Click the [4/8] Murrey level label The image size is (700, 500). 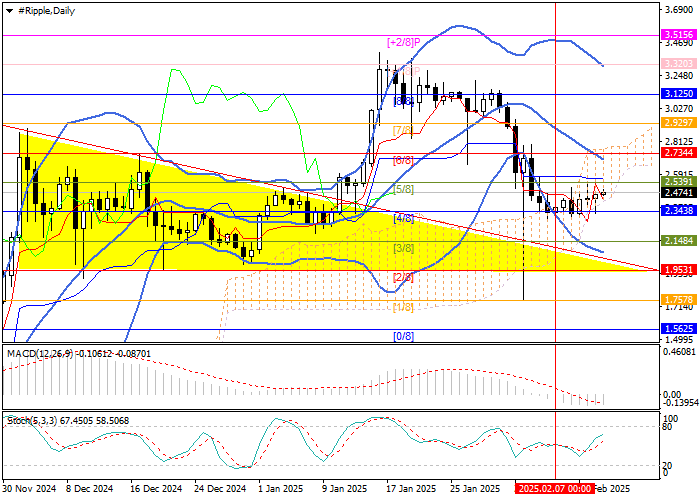click(403, 218)
